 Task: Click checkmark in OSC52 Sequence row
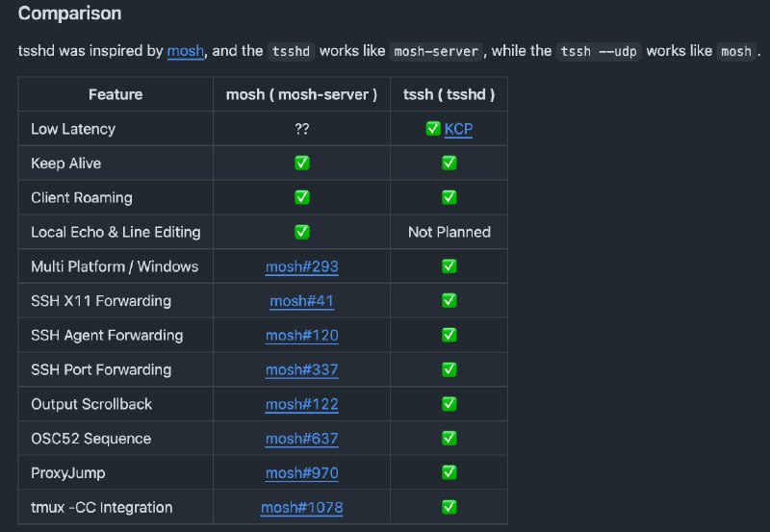click(x=449, y=439)
